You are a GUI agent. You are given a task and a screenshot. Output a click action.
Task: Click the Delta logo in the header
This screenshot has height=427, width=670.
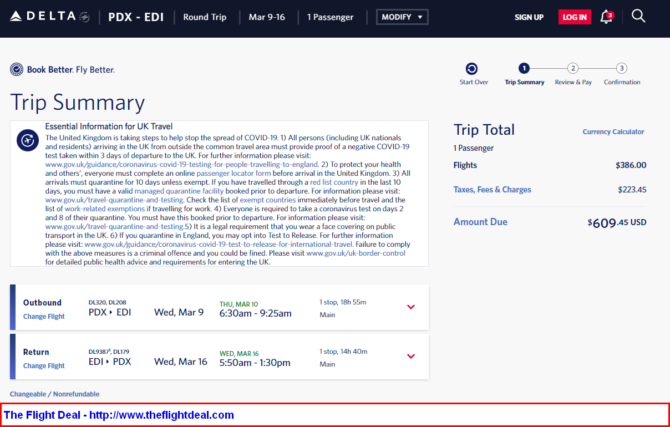click(50, 17)
